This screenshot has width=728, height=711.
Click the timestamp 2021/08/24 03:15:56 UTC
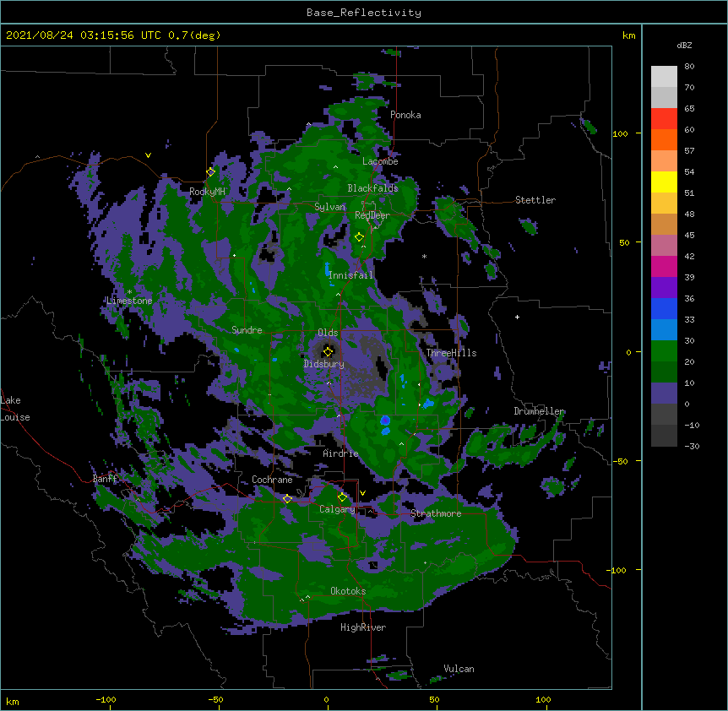click(84, 35)
